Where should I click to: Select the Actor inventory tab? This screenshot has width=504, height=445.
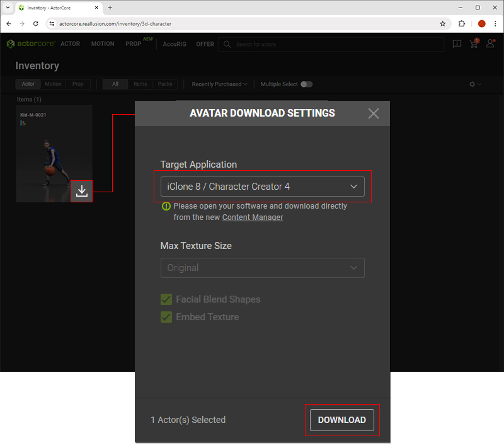[x=28, y=84]
